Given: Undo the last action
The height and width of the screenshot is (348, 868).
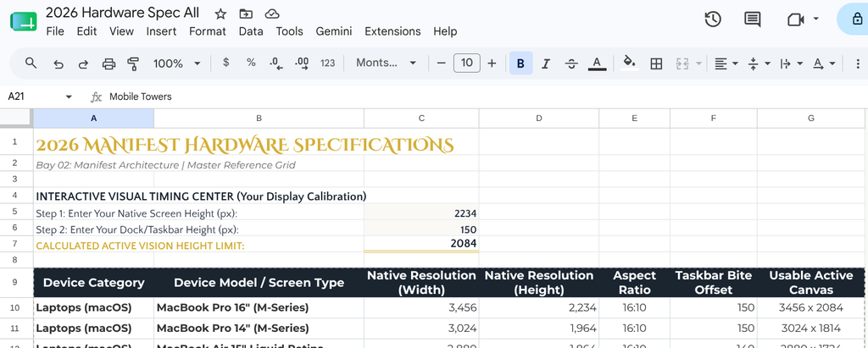Looking at the screenshot, I should pos(58,64).
